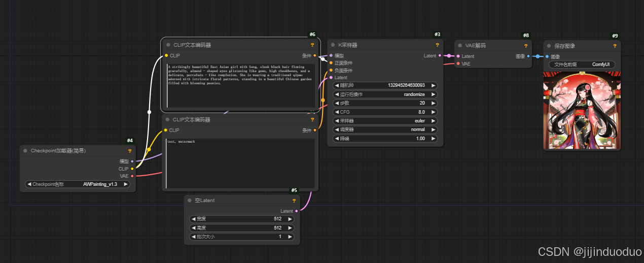Open the Checkpoint名称 AWPainting_v1.3 selector
This screenshot has width=644, height=263.
pos(78,184)
